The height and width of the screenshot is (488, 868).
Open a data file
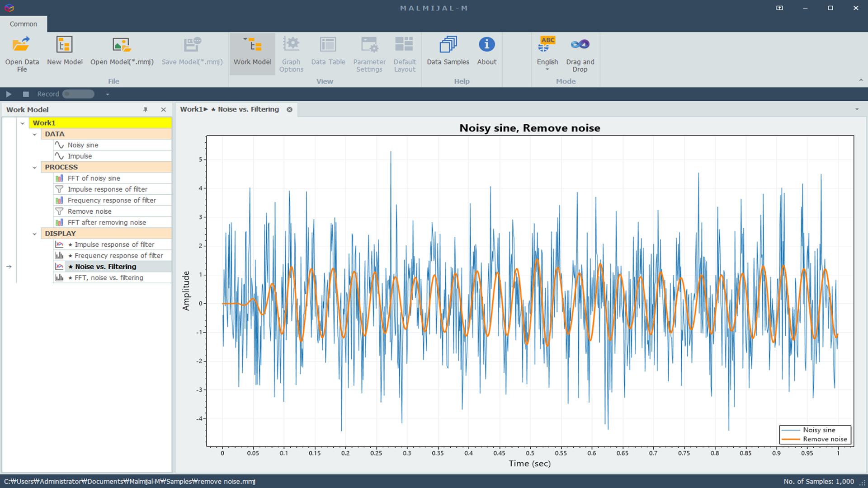coord(21,53)
